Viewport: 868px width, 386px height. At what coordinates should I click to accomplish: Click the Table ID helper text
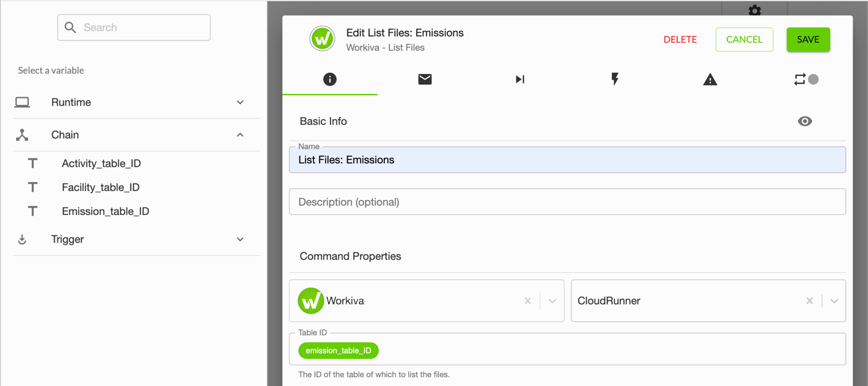[x=374, y=374]
